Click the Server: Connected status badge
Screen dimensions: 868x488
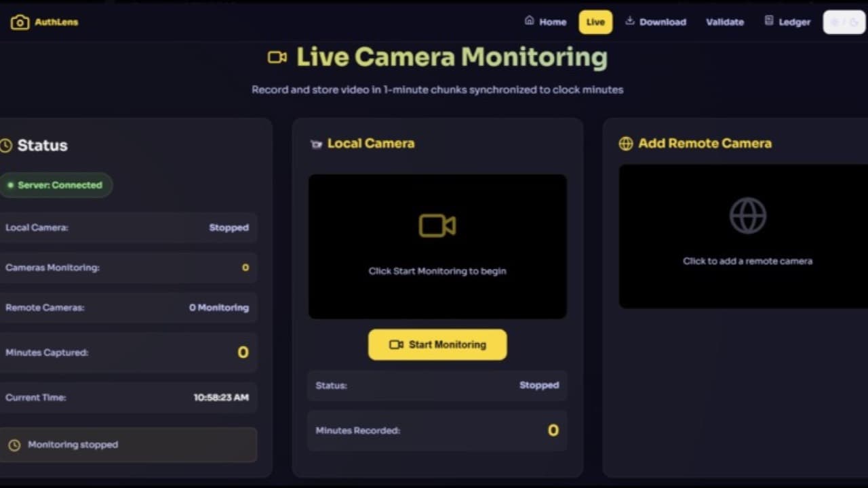[56, 185]
